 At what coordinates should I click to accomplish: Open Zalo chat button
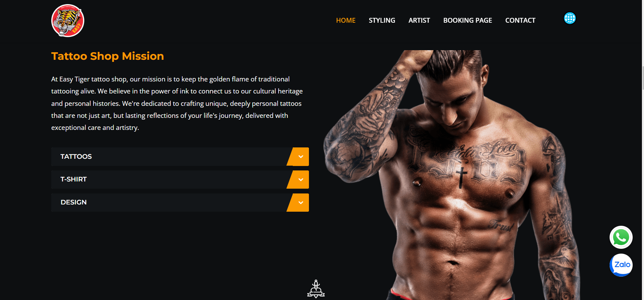621,265
